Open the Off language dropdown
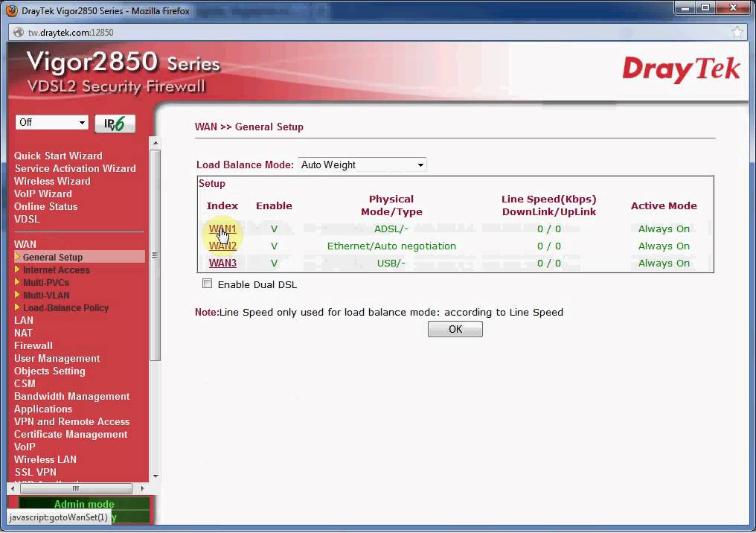The width and height of the screenshot is (756, 533). click(x=52, y=123)
